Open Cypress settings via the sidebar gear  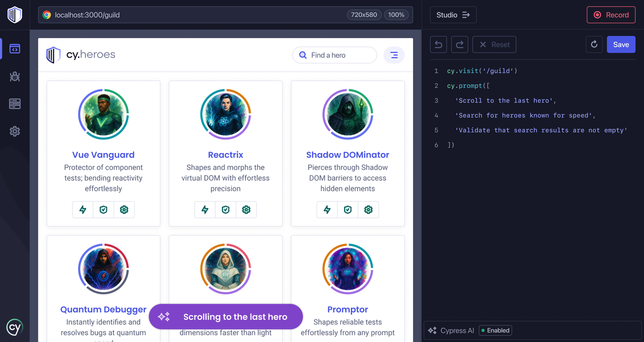click(x=14, y=131)
